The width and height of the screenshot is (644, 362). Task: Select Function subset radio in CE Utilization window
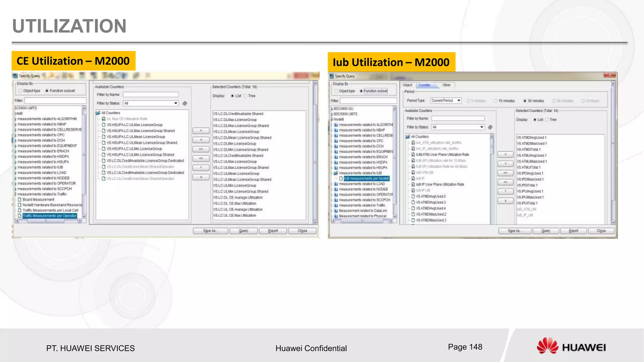pos(47,91)
